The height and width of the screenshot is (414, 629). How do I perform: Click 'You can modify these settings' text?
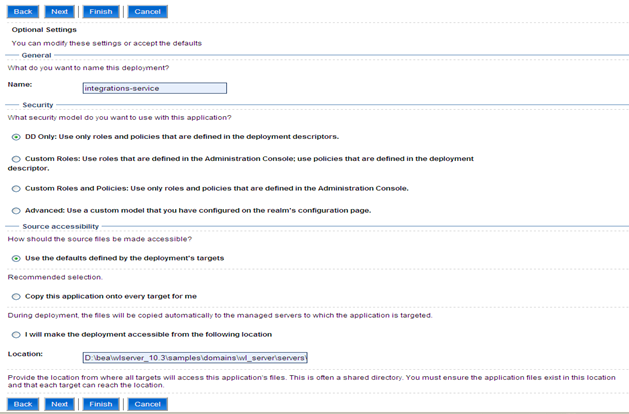click(107, 43)
